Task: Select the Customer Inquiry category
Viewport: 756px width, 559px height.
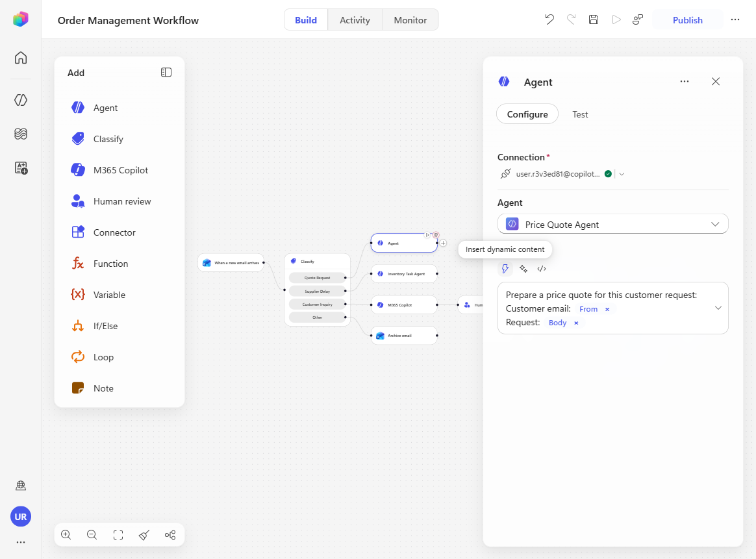Action: (317, 304)
